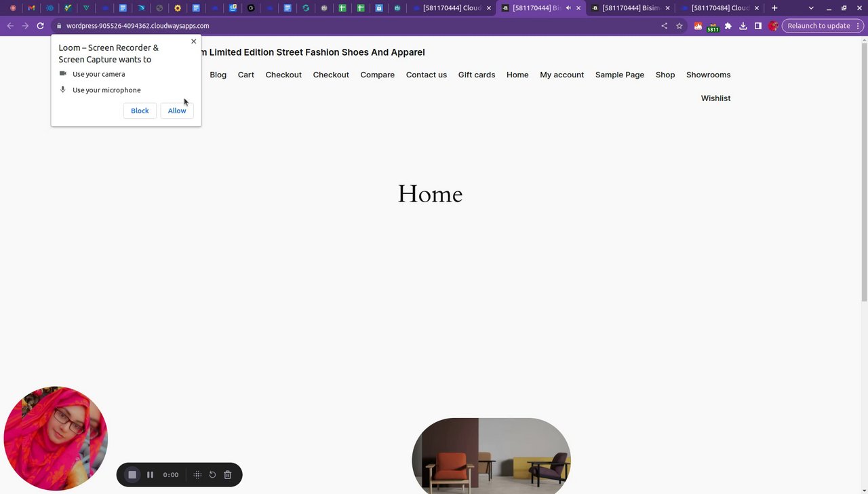This screenshot has width=868, height=494.
Task: Go to the second Checkout link
Action: pos(331,75)
